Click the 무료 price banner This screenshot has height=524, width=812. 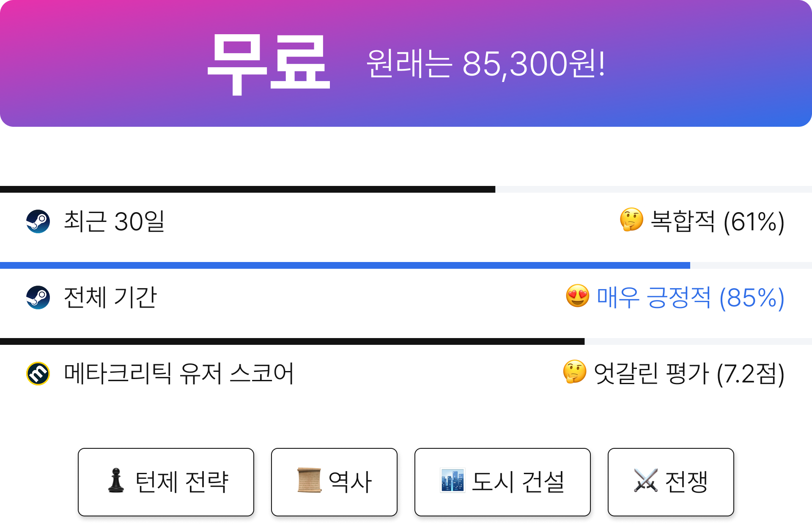point(406,63)
